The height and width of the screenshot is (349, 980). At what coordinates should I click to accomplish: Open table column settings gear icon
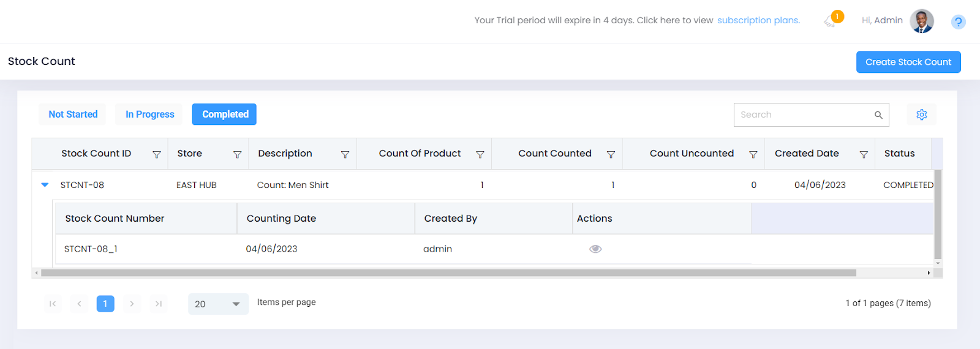point(921,114)
